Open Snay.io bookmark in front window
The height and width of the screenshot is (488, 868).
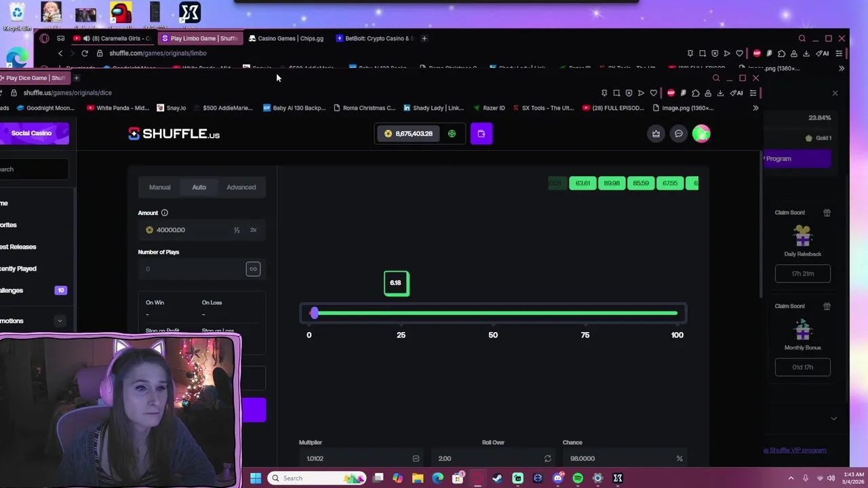171,108
